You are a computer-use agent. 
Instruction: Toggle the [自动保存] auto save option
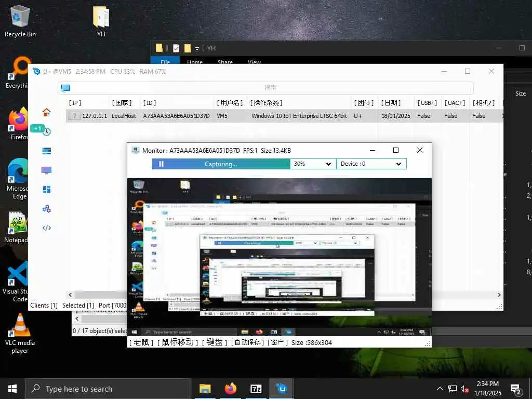point(247,342)
